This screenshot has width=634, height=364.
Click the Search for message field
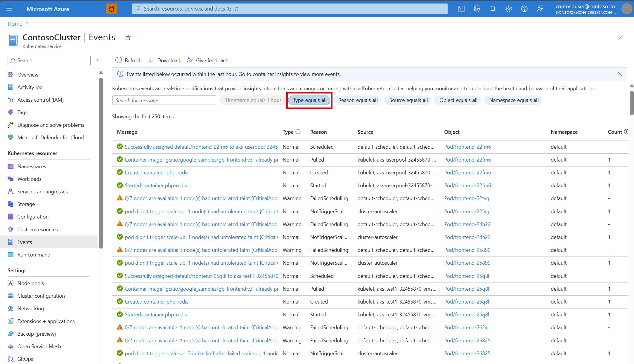[x=164, y=100]
